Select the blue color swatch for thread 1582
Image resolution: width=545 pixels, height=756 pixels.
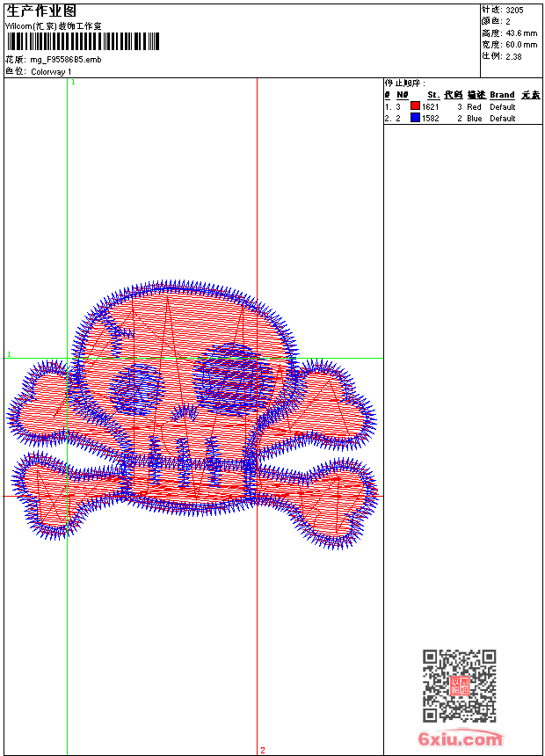pyautogui.click(x=415, y=118)
